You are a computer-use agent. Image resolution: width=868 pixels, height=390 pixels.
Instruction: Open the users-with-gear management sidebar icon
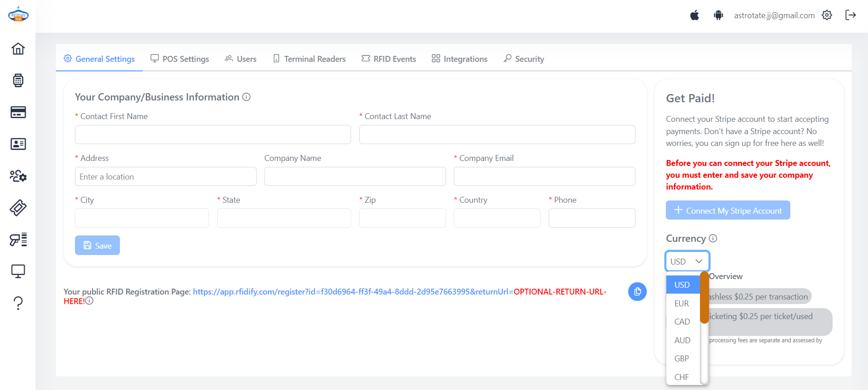18,176
